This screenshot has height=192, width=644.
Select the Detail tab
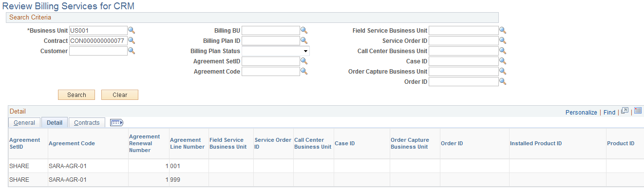55,123
